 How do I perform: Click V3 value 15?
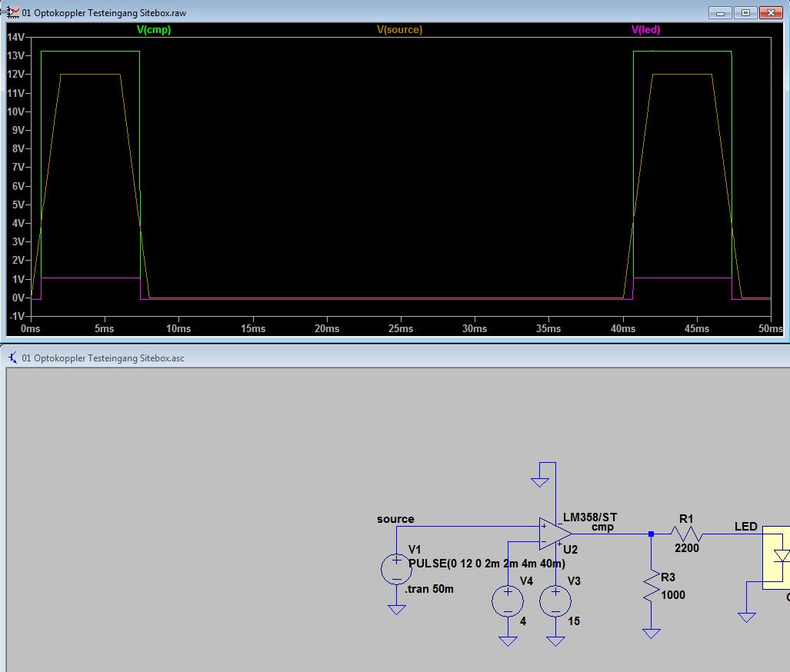[x=574, y=621]
